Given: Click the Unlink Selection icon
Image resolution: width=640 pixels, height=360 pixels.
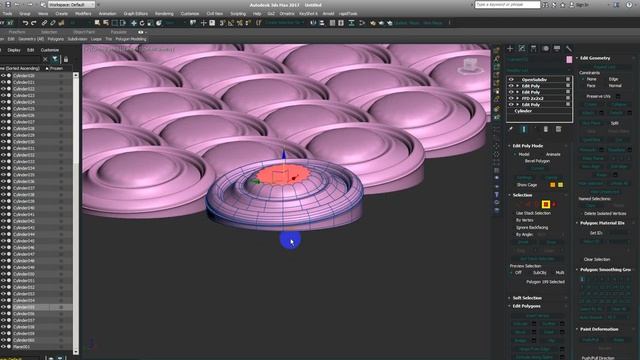Looking at the screenshot, I should click(53, 23).
